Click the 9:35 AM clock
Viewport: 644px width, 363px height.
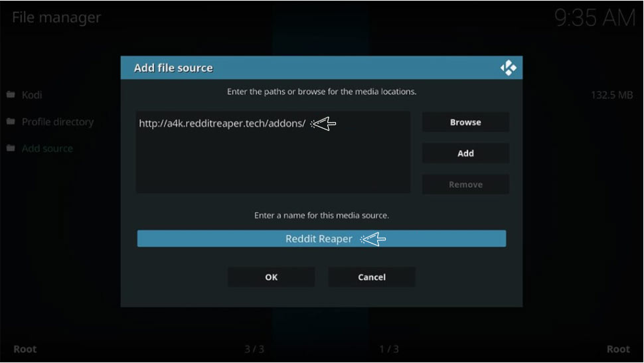[594, 18]
